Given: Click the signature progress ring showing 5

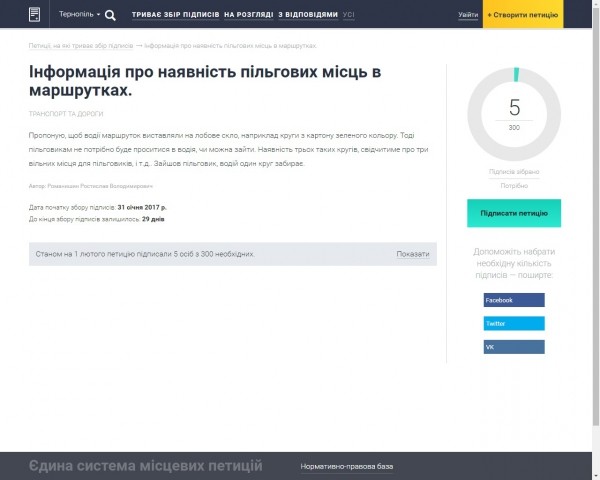Looking at the screenshot, I should (x=514, y=114).
